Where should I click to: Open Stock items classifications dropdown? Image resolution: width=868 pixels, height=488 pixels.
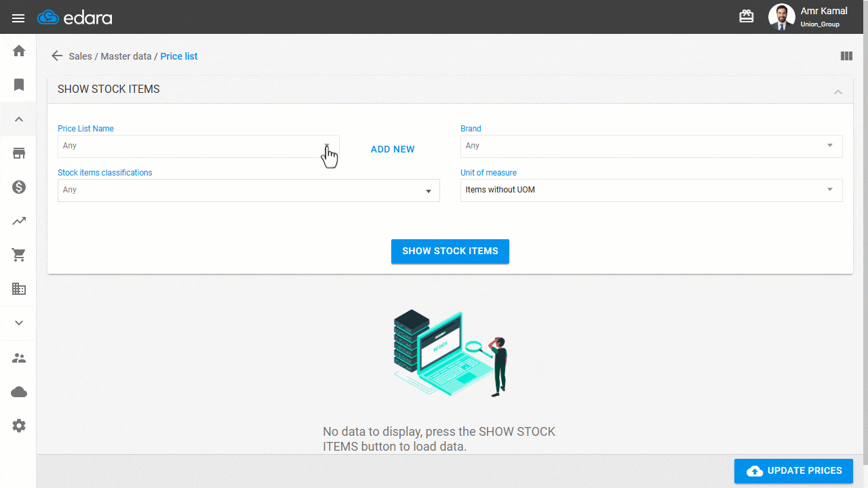[248, 190]
